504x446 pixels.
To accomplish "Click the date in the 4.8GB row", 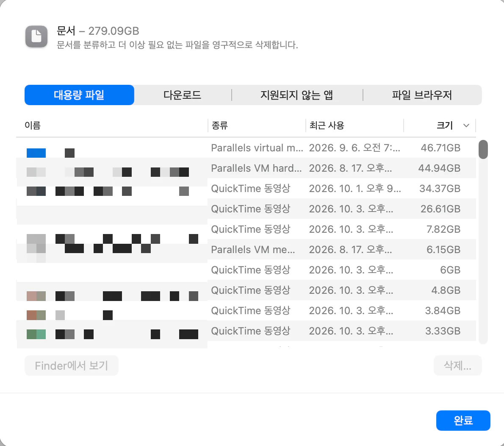I will coord(351,290).
